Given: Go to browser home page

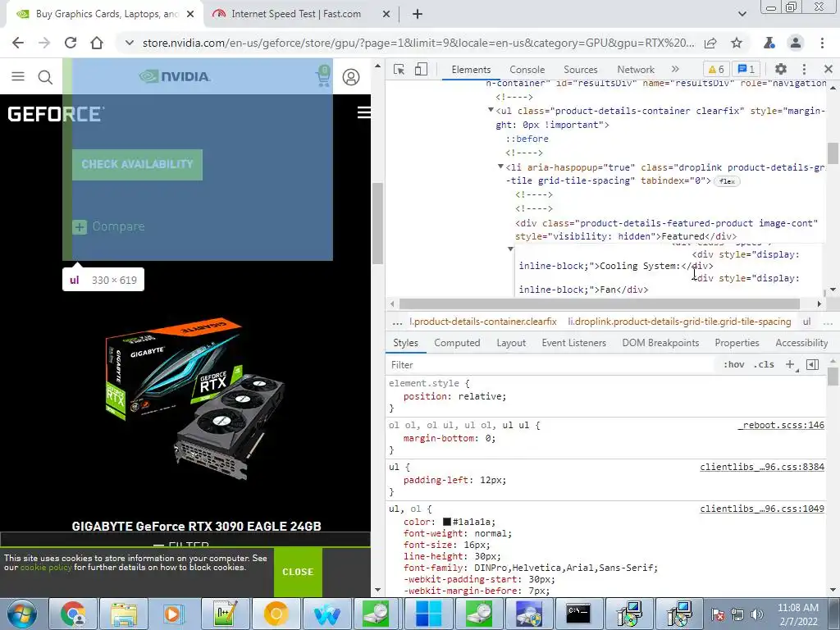Looking at the screenshot, I should coord(97,43).
